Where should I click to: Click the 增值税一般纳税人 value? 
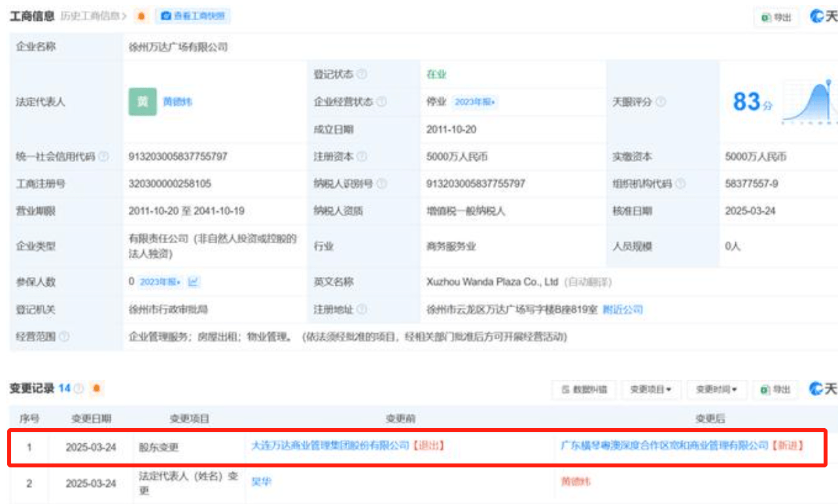(x=466, y=211)
